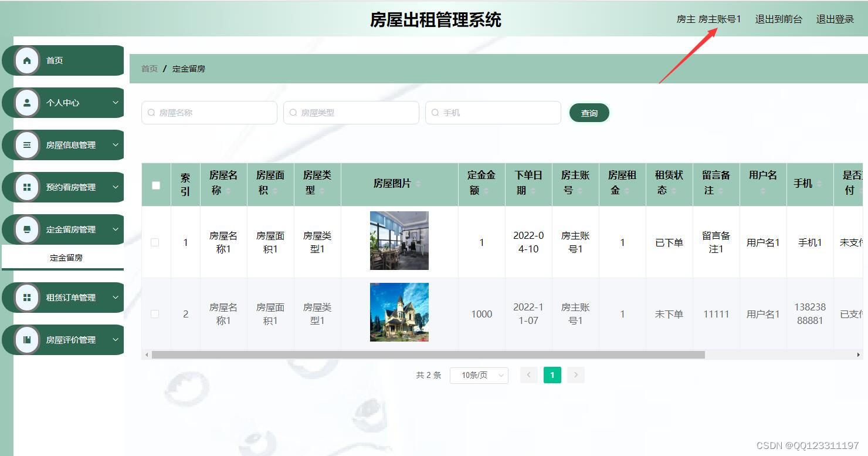The width and height of the screenshot is (868, 456).
Task: Focus the 房屋类型 search field
Action: point(351,113)
